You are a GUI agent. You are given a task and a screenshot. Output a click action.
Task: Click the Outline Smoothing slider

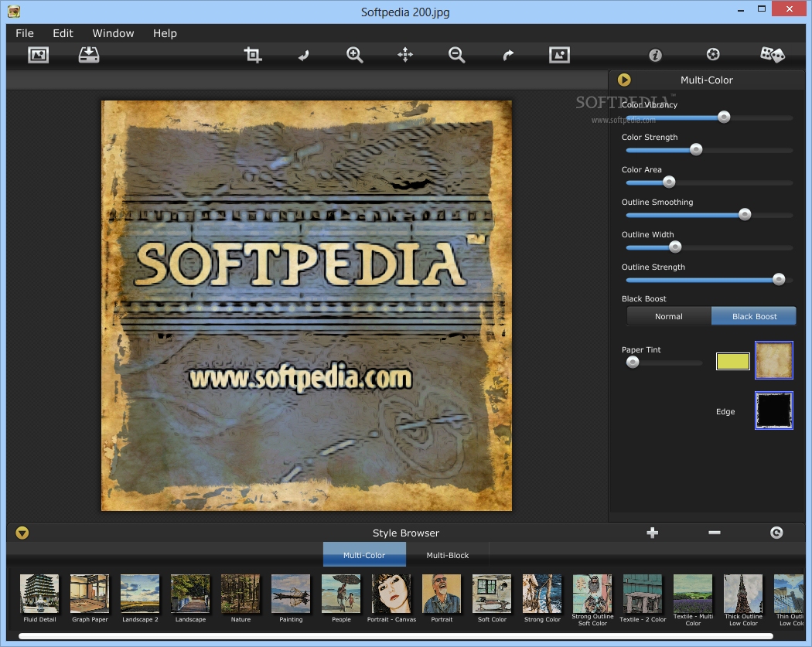click(709, 215)
